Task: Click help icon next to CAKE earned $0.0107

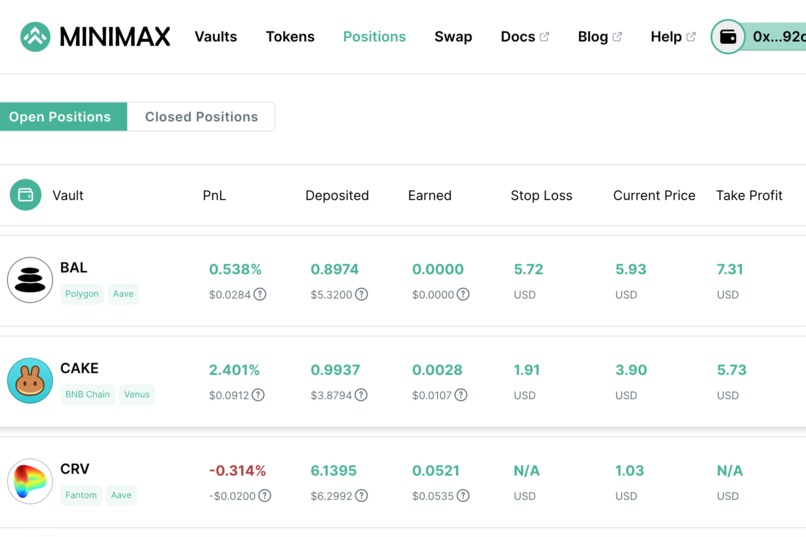Action: (x=461, y=395)
